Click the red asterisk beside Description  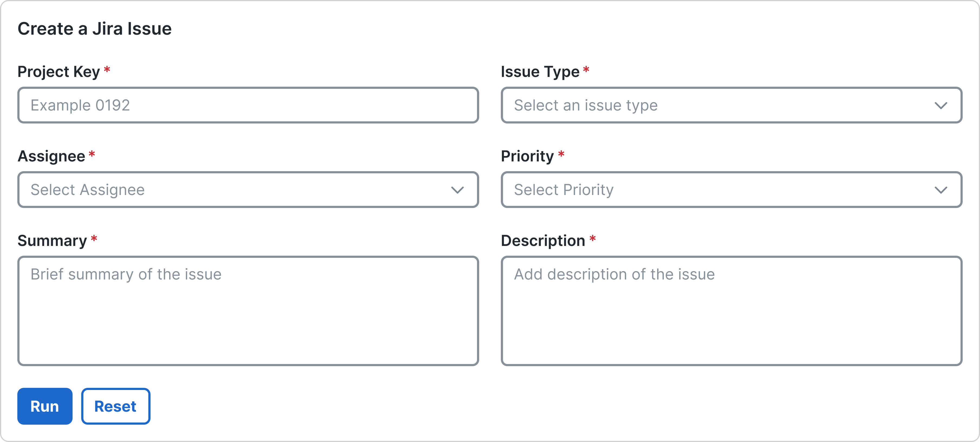tap(593, 239)
